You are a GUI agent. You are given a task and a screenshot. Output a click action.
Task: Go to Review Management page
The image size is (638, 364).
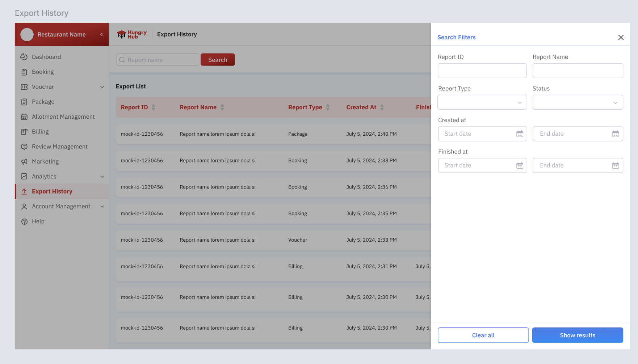[60, 147]
